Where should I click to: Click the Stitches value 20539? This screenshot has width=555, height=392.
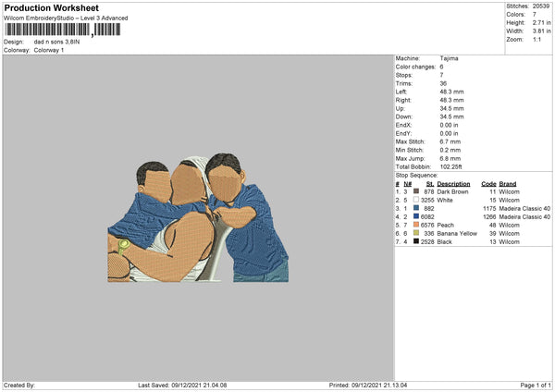(x=541, y=6)
